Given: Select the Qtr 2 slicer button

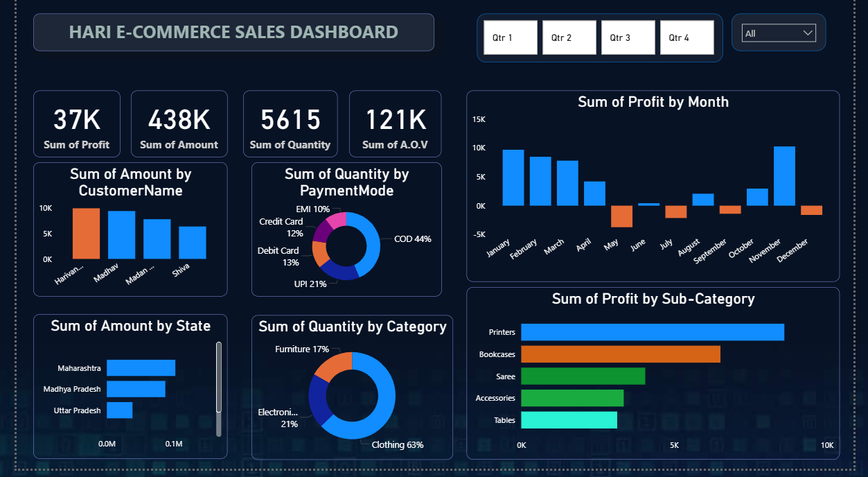Looking at the screenshot, I should (569, 37).
